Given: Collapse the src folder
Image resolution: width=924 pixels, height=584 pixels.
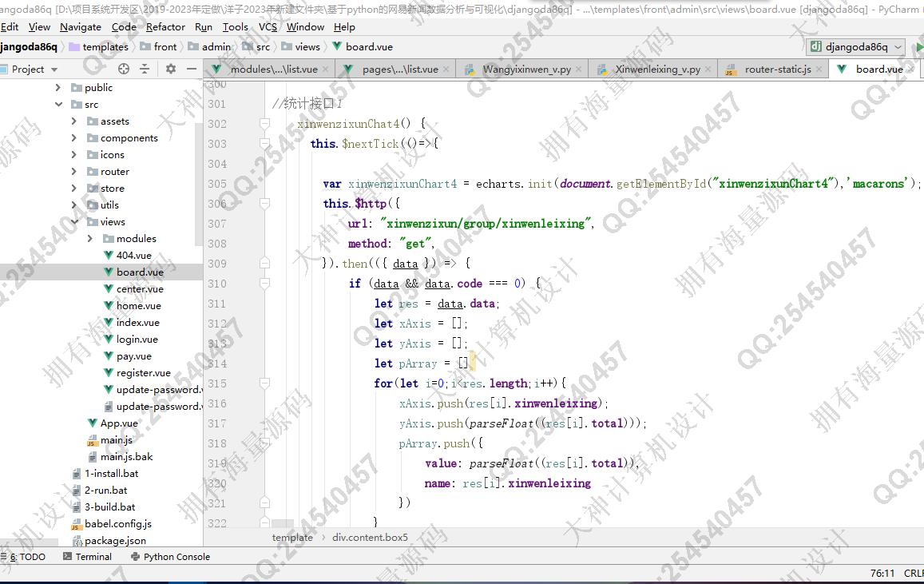Looking at the screenshot, I should 58,105.
